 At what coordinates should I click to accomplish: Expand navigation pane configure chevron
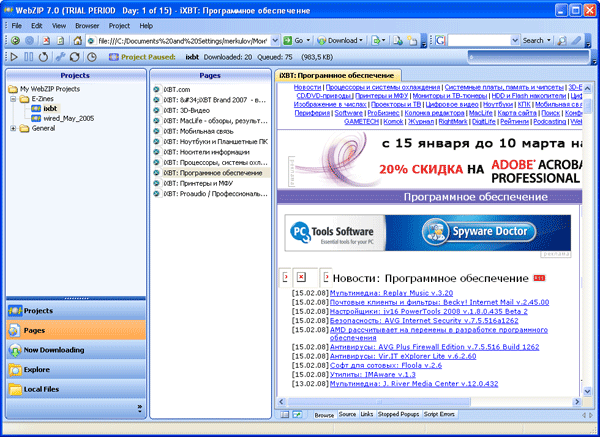pos(140,408)
